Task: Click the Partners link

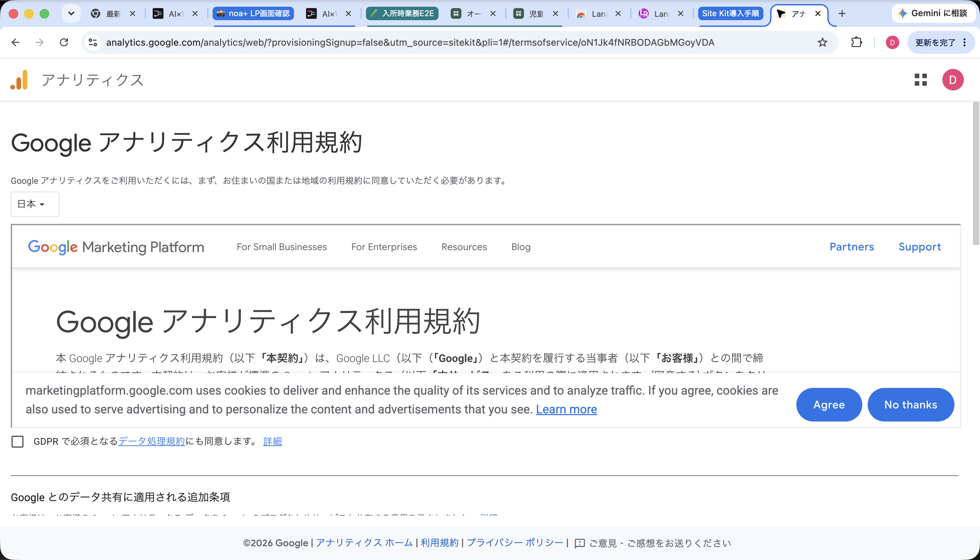Action: pos(852,247)
